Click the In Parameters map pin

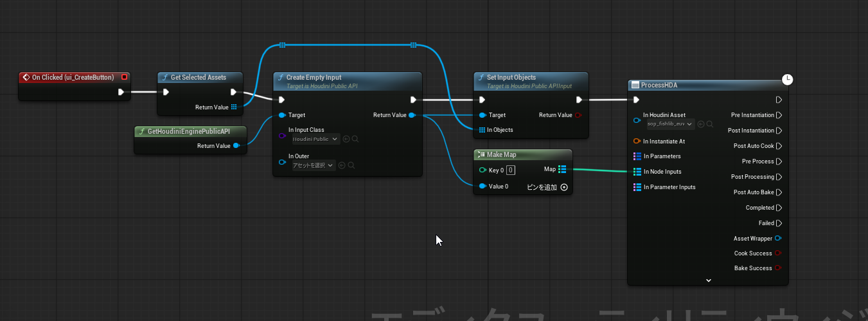pos(637,156)
